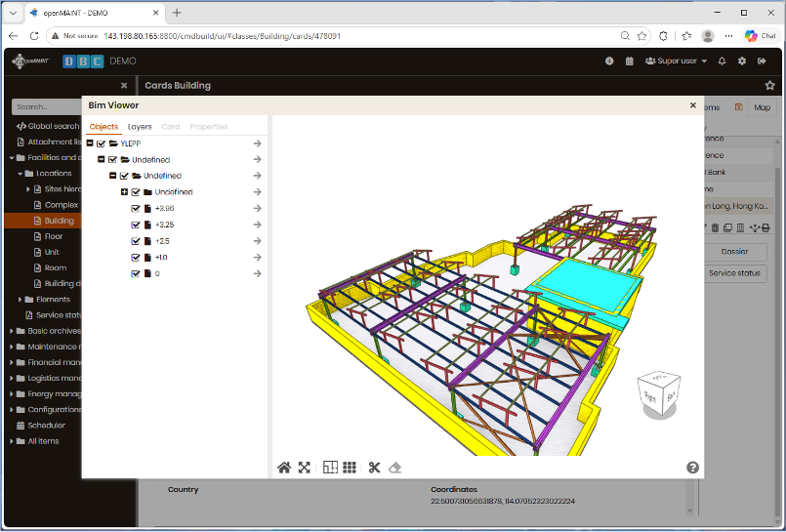Uncheck the level 0 checkbox
The width and height of the screenshot is (786, 532).
coord(136,274)
